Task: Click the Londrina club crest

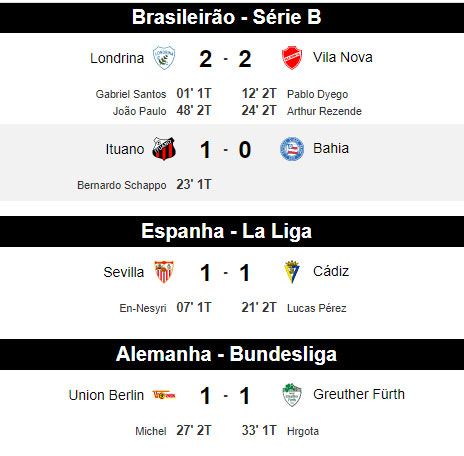Action: (164, 58)
